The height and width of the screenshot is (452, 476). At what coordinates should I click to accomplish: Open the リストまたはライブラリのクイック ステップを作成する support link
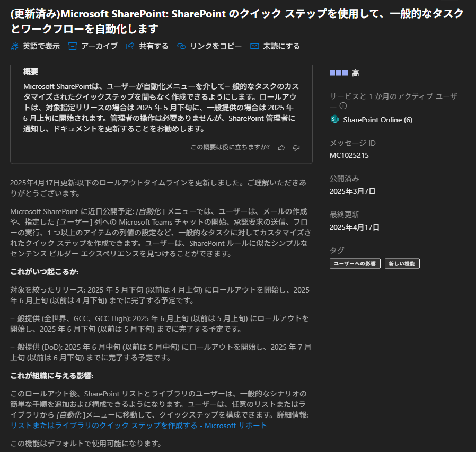click(139, 426)
